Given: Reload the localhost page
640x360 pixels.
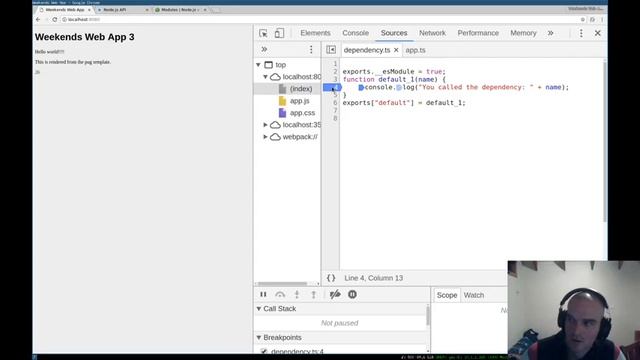Looking at the screenshot, I should point(54,20).
